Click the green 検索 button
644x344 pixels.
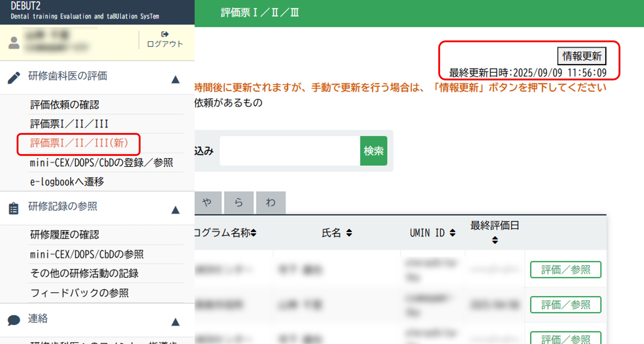(x=373, y=151)
